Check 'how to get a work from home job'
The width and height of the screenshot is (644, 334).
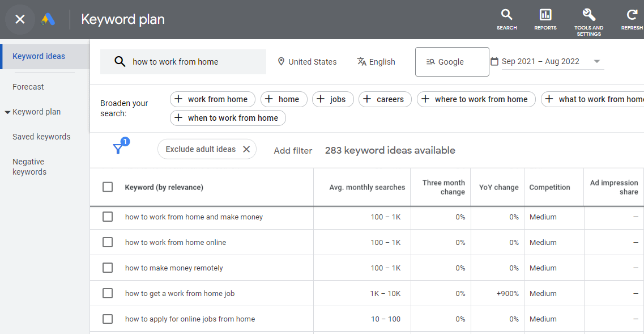(108, 293)
